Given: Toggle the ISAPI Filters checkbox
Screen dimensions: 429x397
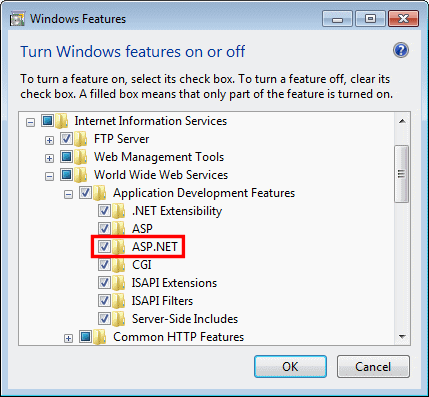Looking at the screenshot, I should click(x=104, y=301).
